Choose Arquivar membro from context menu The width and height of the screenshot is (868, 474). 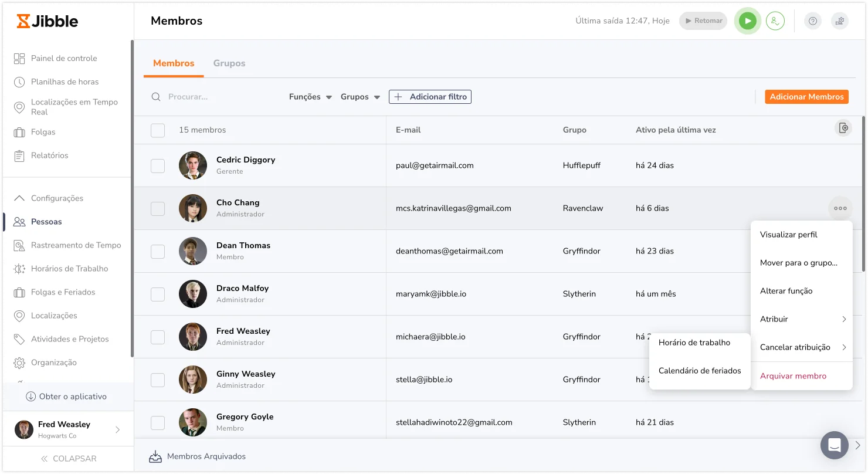(793, 376)
